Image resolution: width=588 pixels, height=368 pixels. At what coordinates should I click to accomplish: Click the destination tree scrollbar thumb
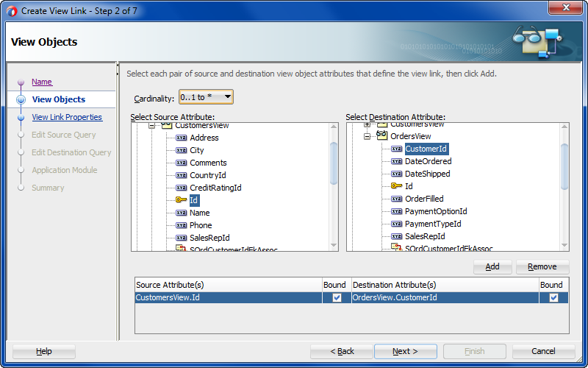(x=564, y=166)
